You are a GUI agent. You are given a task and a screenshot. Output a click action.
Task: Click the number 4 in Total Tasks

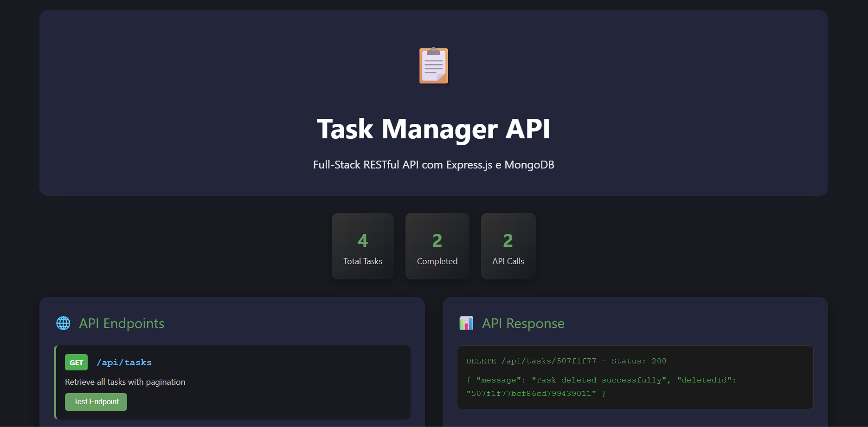(362, 240)
